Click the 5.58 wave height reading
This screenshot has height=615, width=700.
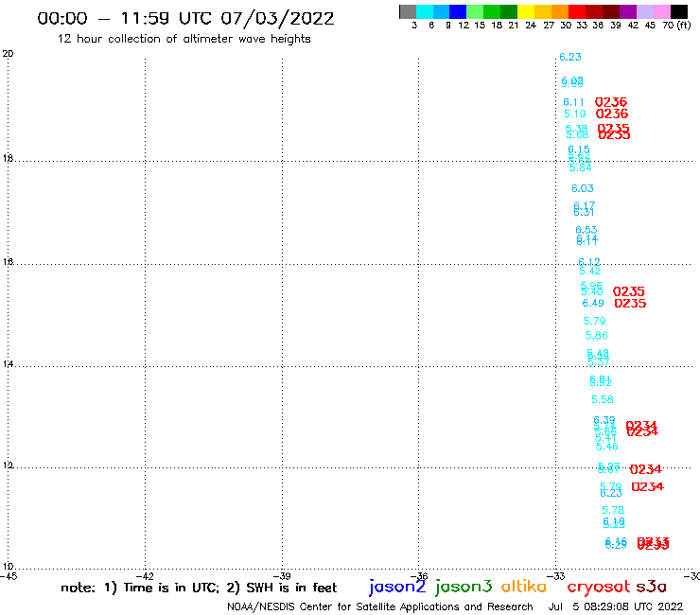(603, 399)
